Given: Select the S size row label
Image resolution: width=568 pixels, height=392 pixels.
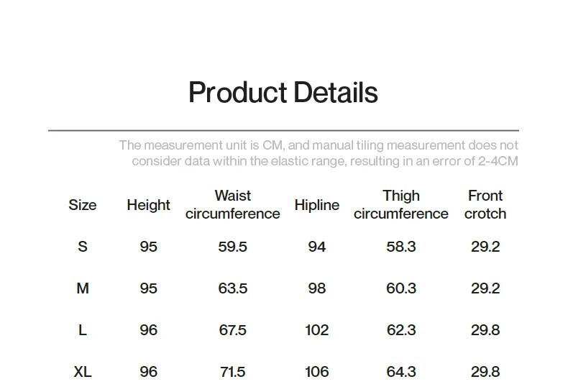Looking at the screenshot, I should tap(83, 247).
